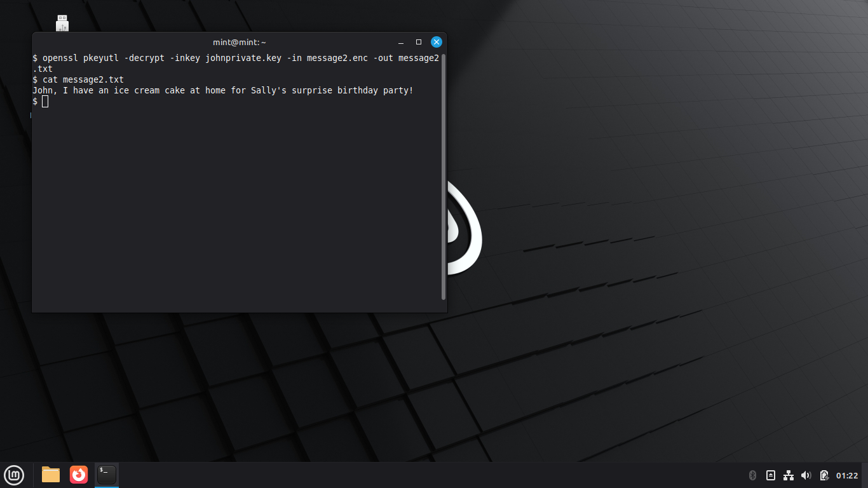Click the removable drives eject tray icon
868x488 pixels.
[770, 475]
